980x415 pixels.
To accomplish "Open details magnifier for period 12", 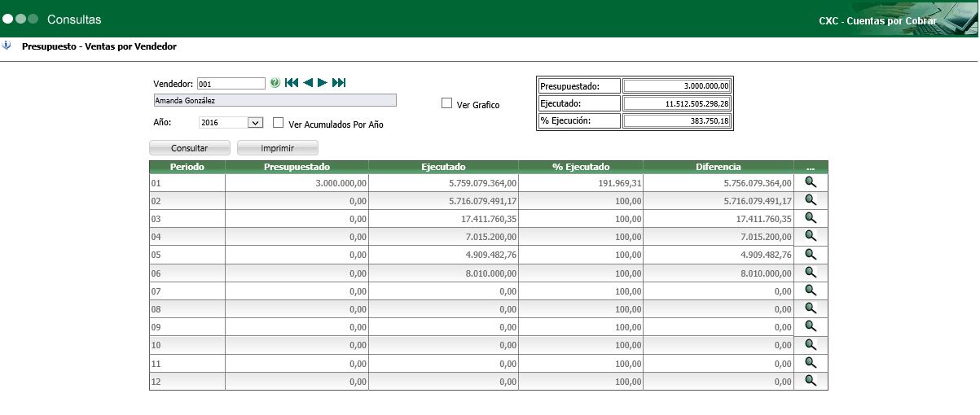I will click(811, 380).
